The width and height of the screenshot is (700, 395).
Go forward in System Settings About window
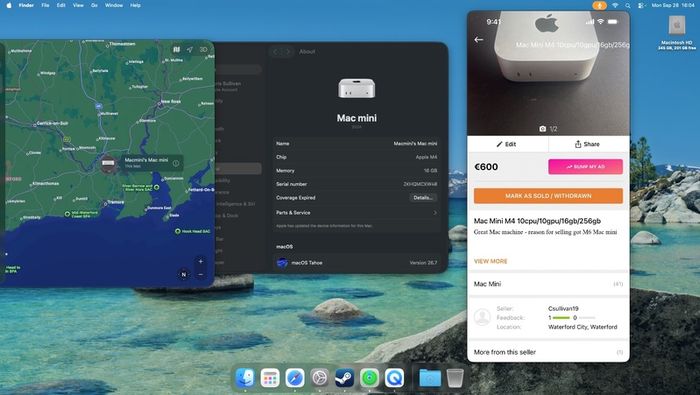288,52
